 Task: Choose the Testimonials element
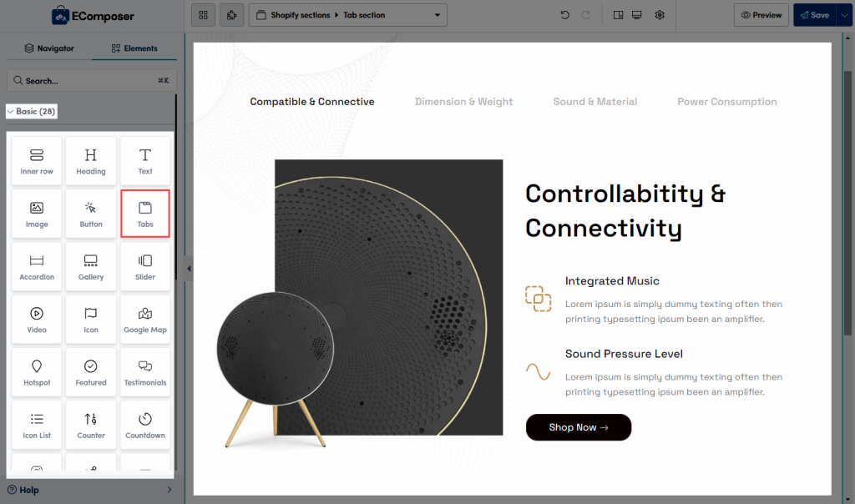(x=145, y=372)
